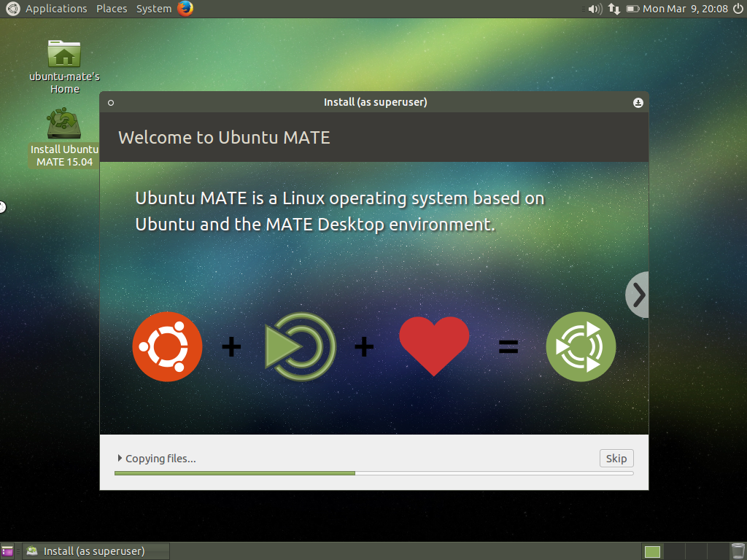Click the Ubuntu logo in slideshow
Viewport: 747px width, 560px height.
(167, 346)
